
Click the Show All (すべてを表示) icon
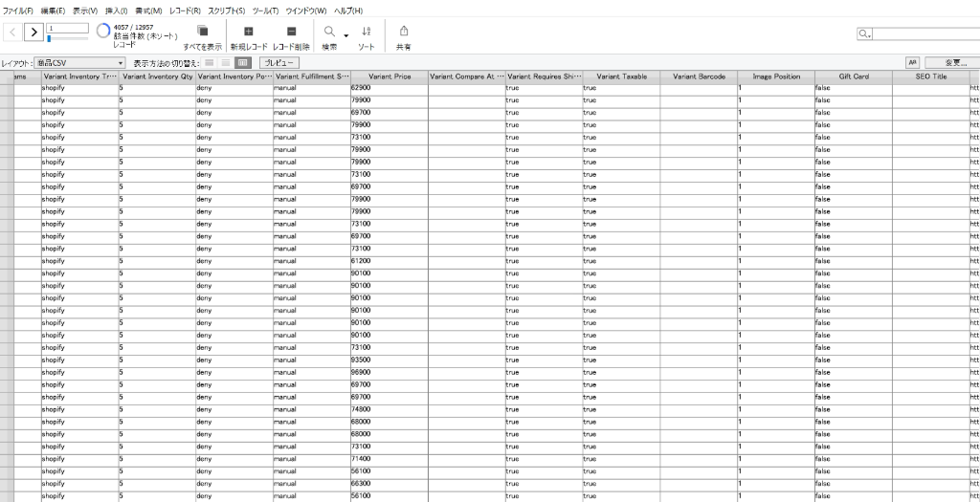click(202, 32)
